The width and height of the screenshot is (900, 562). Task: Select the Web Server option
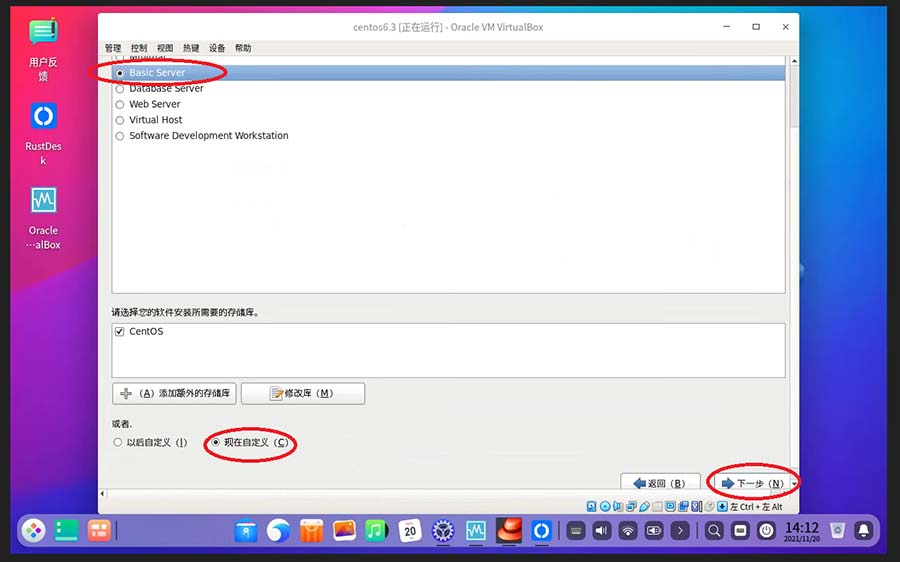point(119,104)
